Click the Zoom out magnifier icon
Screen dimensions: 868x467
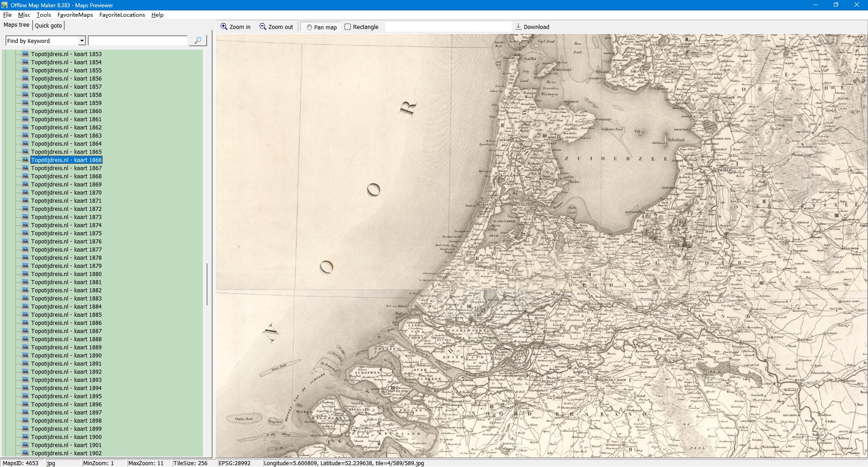pos(263,27)
